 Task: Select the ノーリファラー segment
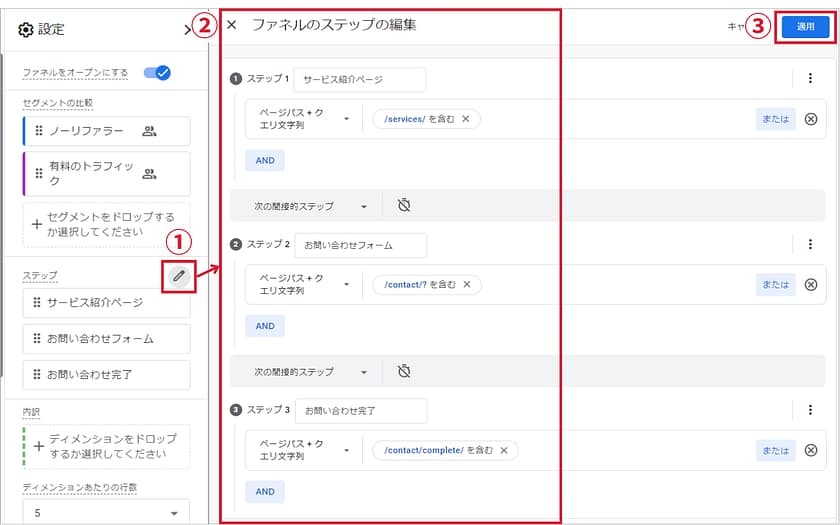point(105,131)
